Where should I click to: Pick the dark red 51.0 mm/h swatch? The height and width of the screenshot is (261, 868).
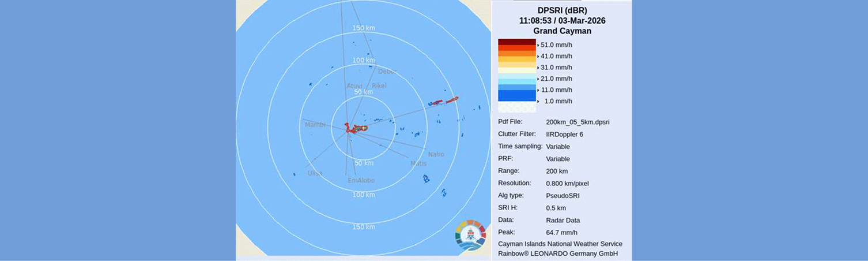pos(516,42)
